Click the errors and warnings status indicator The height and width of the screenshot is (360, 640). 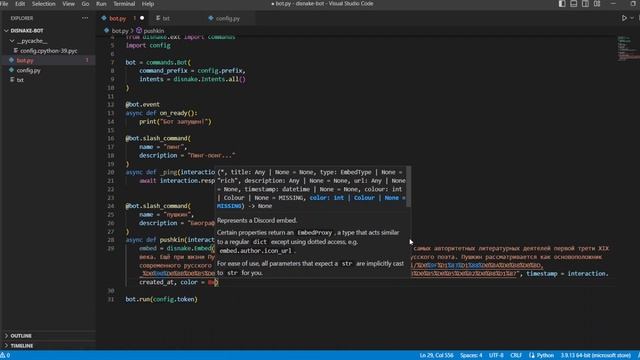click(5, 356)
